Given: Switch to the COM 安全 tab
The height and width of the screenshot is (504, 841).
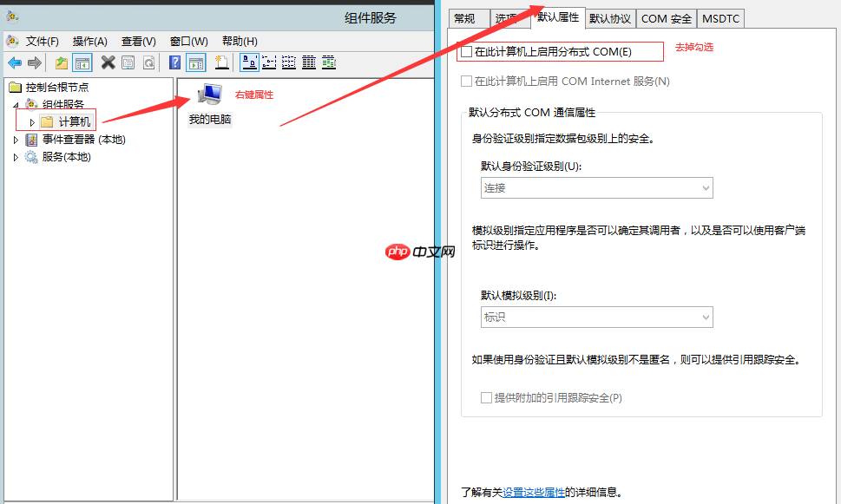Looking at the screenshot, I should [x=667, y=18].
